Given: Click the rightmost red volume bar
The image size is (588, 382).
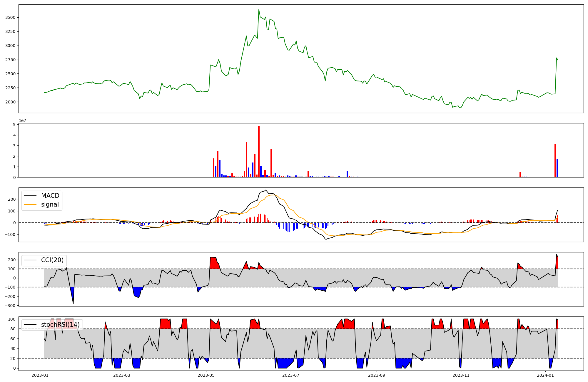Looking at the screenshot, I should point(555,160).
